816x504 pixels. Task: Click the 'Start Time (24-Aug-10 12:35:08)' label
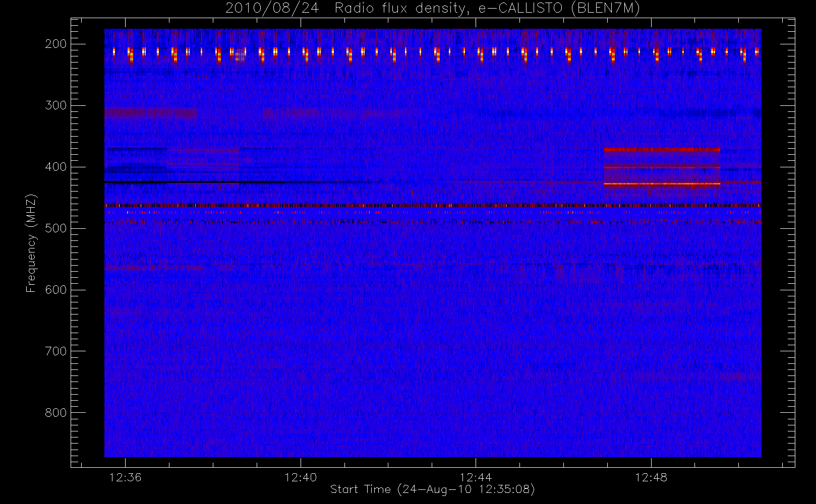tap(432, 489)
